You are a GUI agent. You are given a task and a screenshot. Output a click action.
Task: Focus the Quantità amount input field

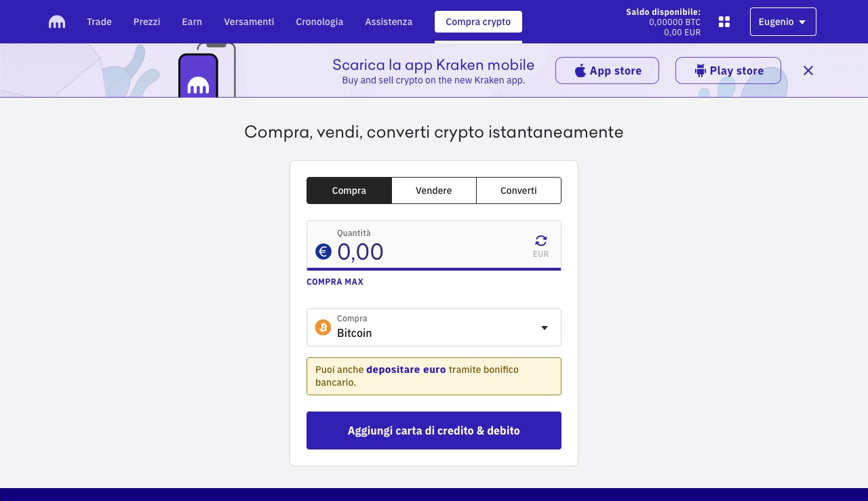pos(434,245)
